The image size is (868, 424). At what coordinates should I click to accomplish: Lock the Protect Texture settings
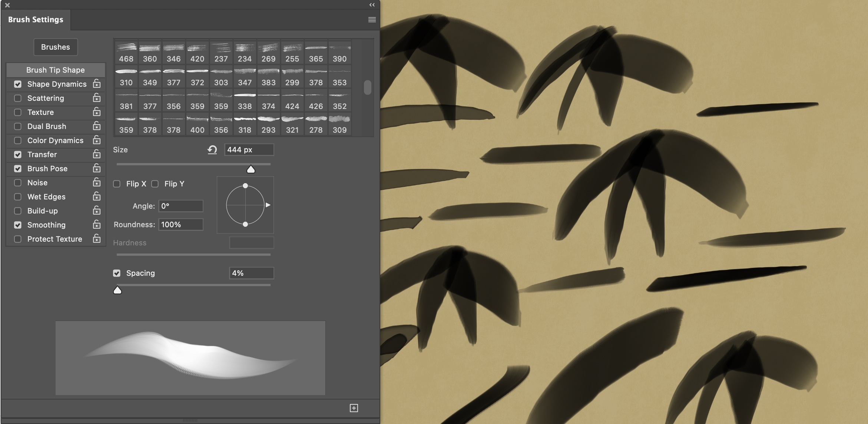[96, 239]
